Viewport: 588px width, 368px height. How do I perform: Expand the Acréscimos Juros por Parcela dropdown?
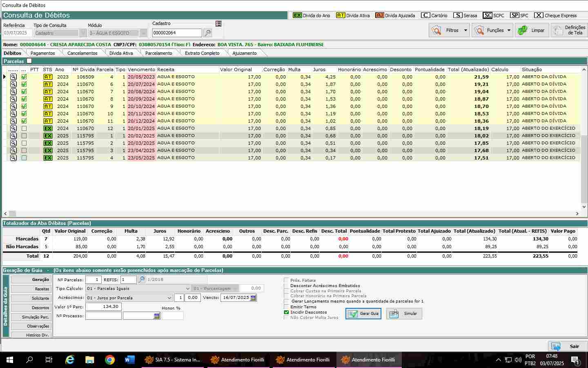pyautogui.click(x=169, y=298)
